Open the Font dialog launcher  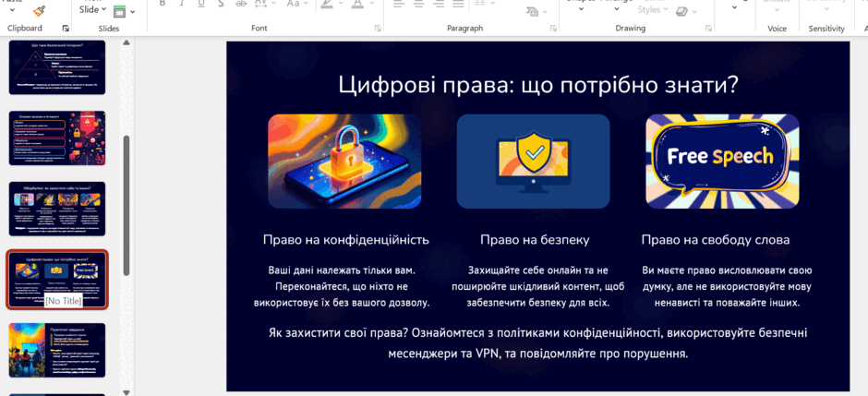coord(378,29)
